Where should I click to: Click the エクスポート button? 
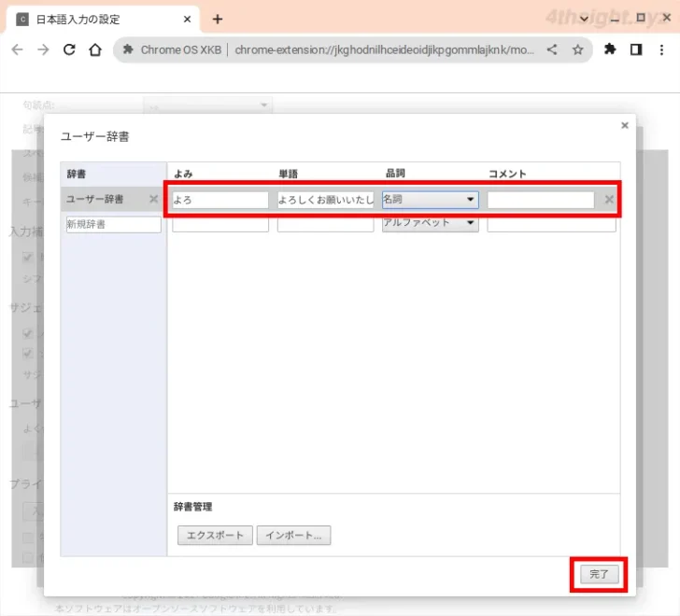[215, 536]
